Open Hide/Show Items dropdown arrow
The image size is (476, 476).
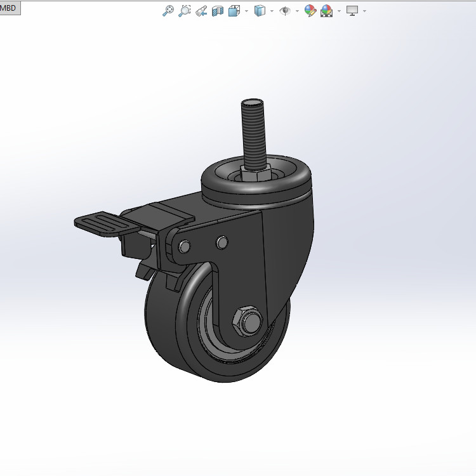pos(297,11)
